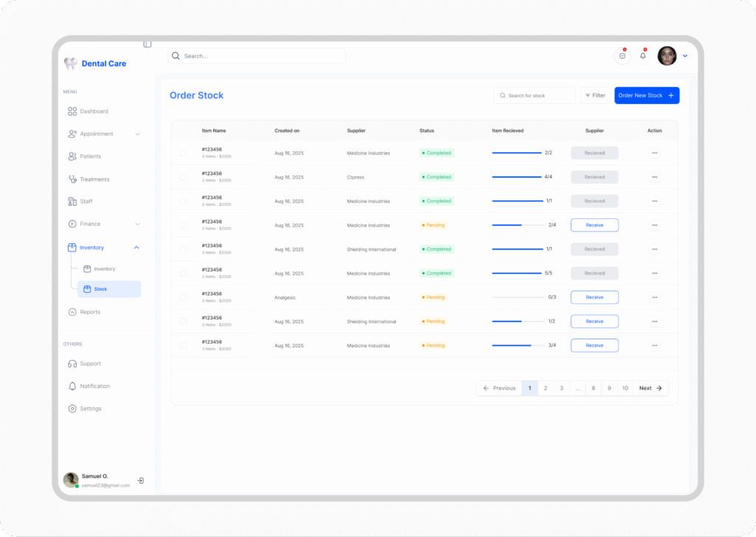Click the logout icon beside Samuel O.
This screenshot has height=537, width=756.
141,480
